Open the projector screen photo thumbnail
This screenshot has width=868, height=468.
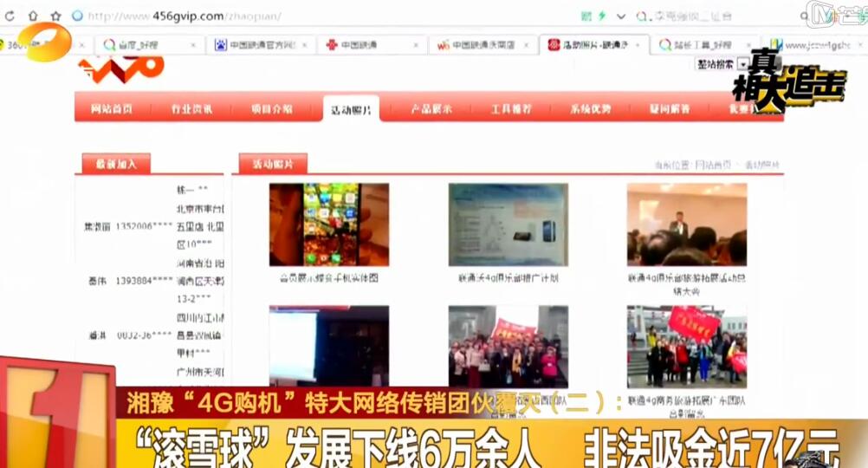click(x=329, y=346)
